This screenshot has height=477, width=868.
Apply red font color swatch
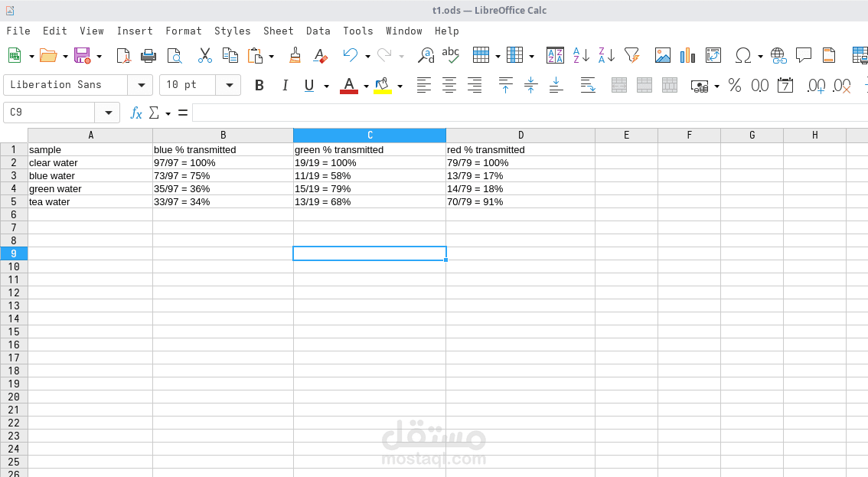(349, 85)
